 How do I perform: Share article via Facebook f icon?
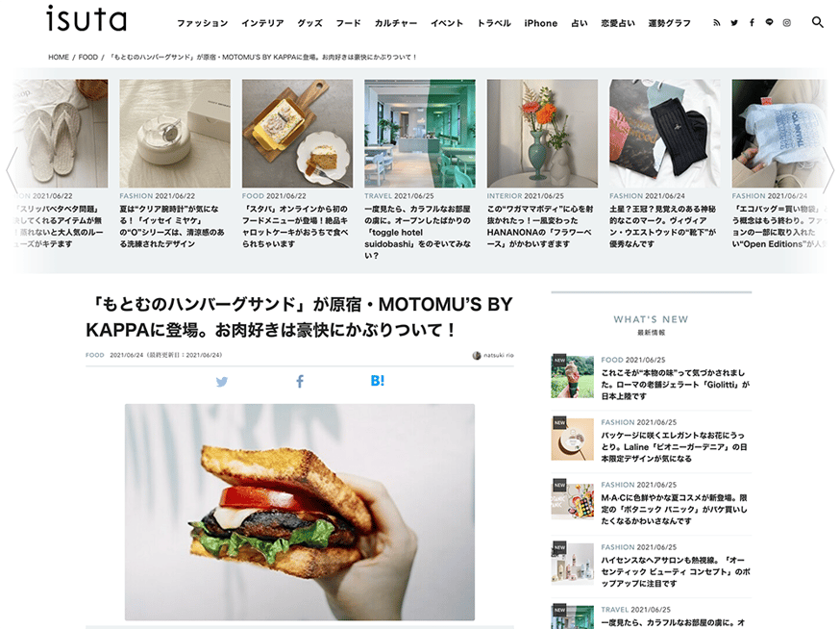300,381
